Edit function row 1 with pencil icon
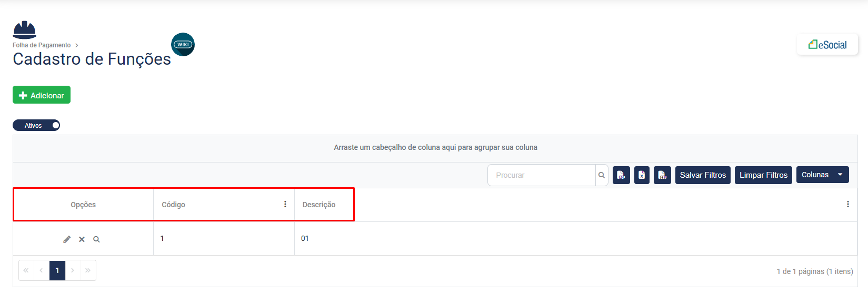This screenshot has height=294, width=868. (67, 239)
